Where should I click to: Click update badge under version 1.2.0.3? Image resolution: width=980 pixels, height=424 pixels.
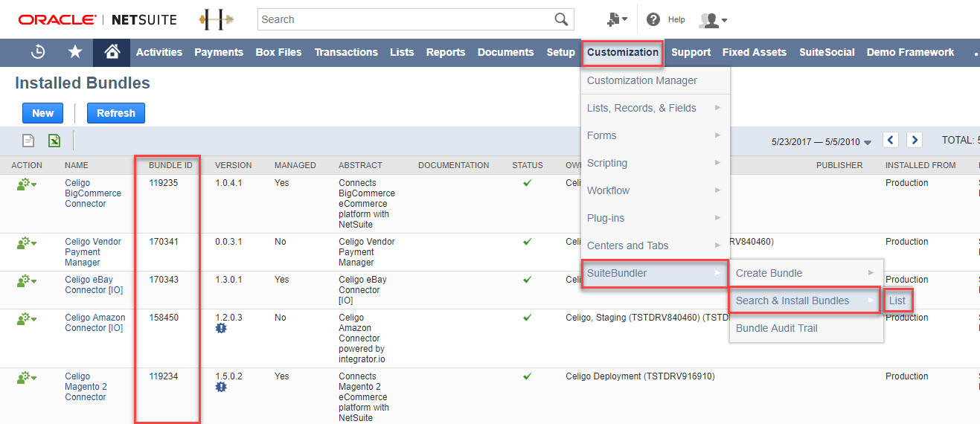(221, 328)
